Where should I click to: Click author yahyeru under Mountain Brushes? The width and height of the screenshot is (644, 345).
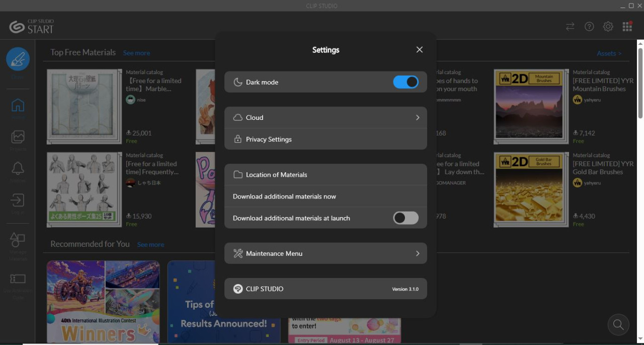pyautogui.click(x=592, y=100)
